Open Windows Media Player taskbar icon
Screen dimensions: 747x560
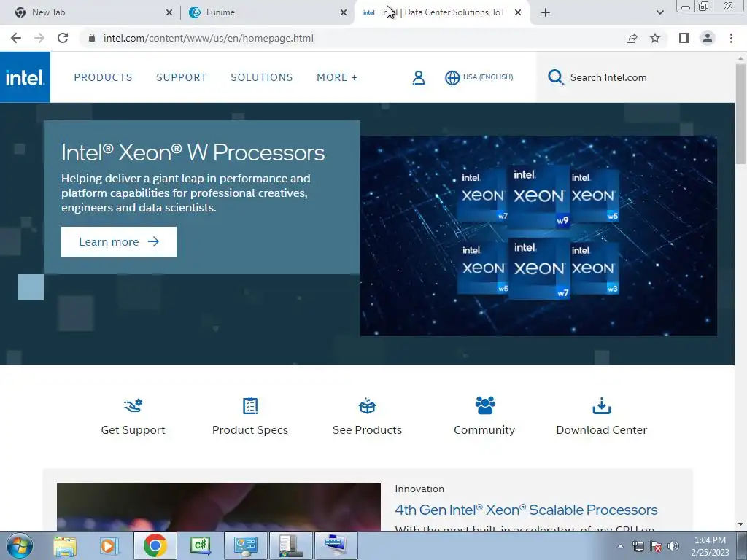pos(109,545)
